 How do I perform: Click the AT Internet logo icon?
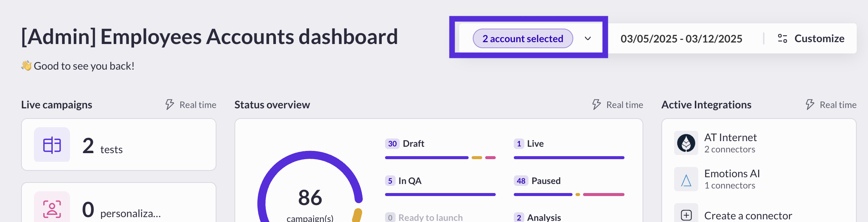[x=686, y=143]
